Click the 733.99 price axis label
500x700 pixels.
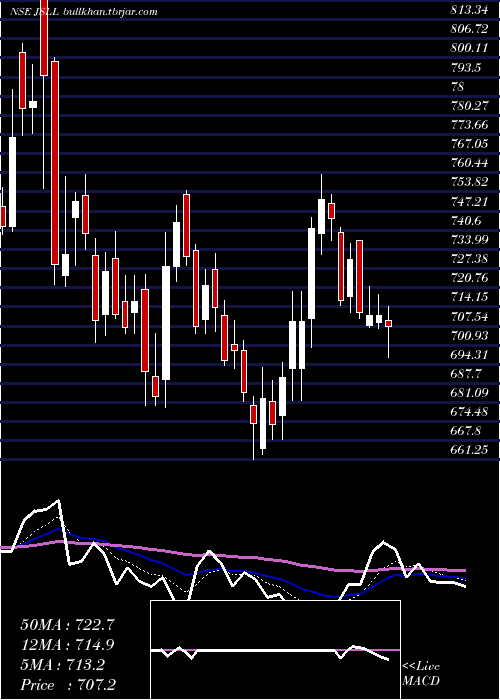click(x=469, y=240)
